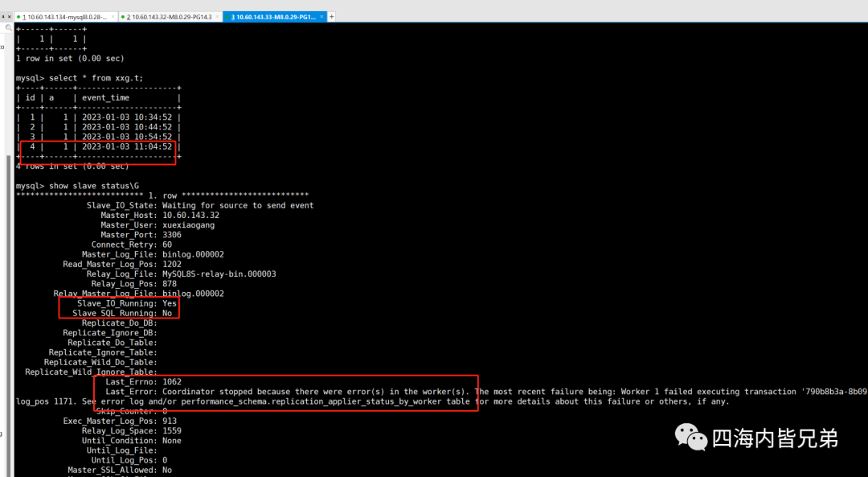Open new session tab with plus icon

[x=332, y=17]
